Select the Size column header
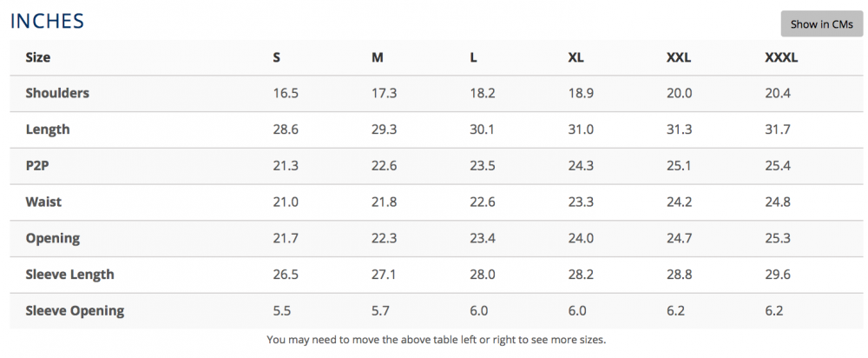The width and height of the screenshot is (868, 358). tap(37, 57)
